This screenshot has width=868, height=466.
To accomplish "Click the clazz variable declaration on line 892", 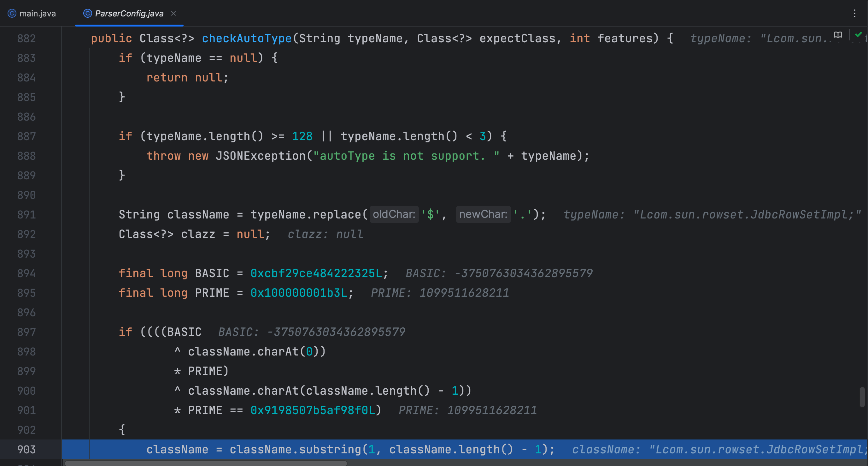I will pos(198,234).
